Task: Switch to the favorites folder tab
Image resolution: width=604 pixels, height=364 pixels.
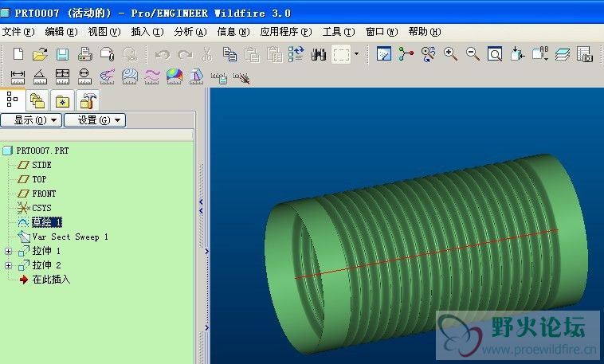Action: [x=62, y=101]
